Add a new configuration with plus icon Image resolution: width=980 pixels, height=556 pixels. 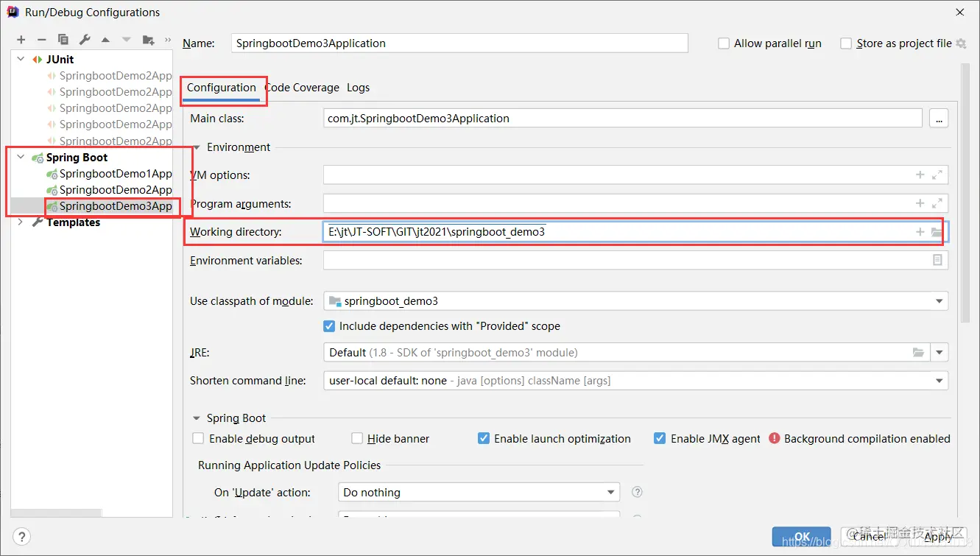(21, 40)
